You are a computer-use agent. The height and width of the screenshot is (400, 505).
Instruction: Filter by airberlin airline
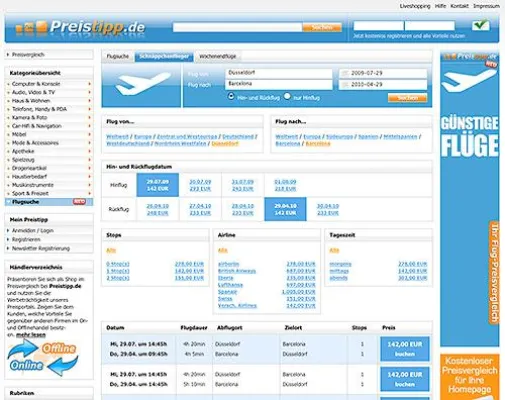229,264
